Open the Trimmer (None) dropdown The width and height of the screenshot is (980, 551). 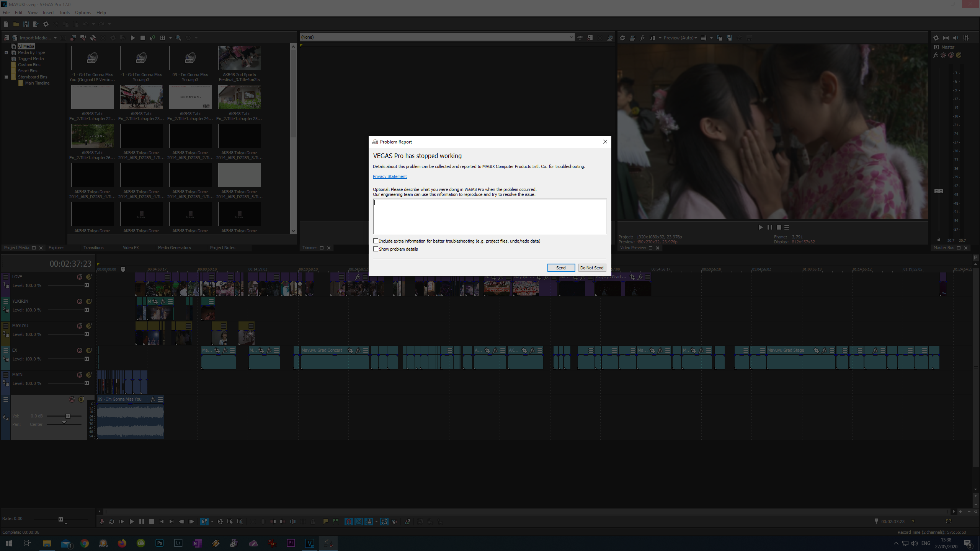(x=571, y=37)
